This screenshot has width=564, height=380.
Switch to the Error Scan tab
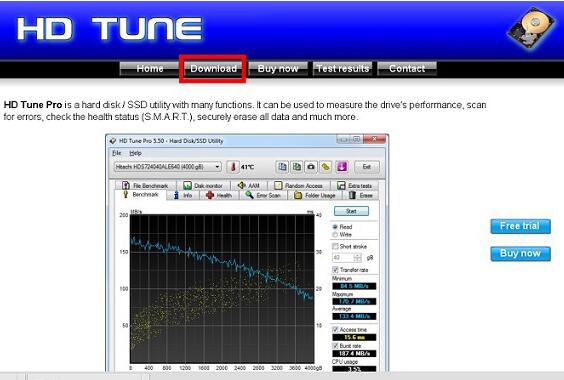263,195
